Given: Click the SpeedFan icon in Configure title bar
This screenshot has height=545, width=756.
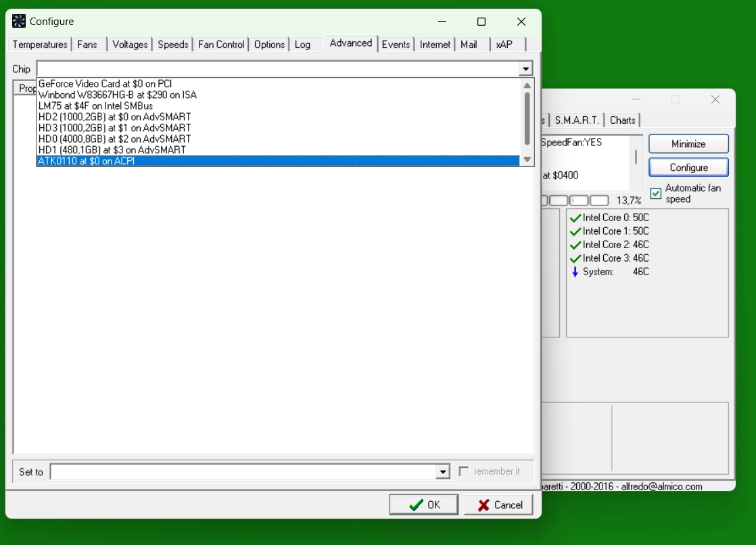Looking at the screenshot, I should point(19,21).
